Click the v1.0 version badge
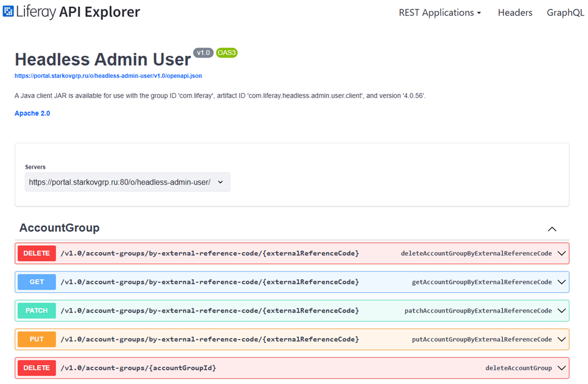This screenshot has height=384, width=588. [203, 53]
